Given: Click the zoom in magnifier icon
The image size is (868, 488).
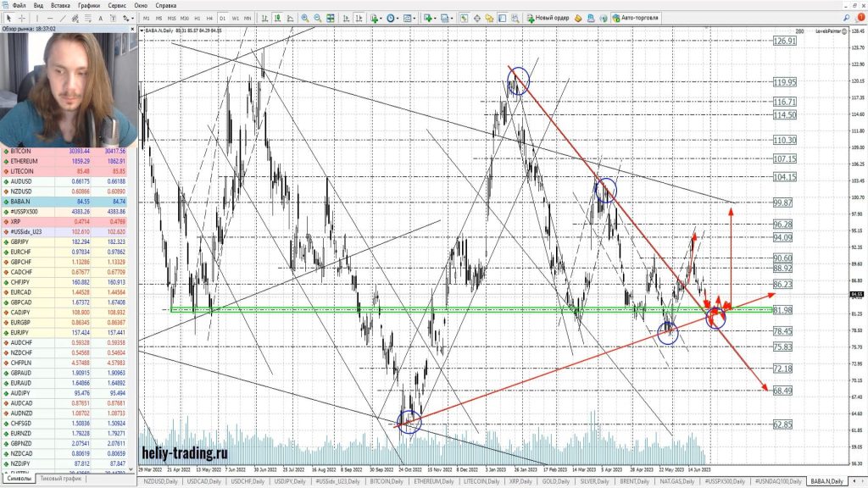Looking at the screenshot, I should 304,18.
